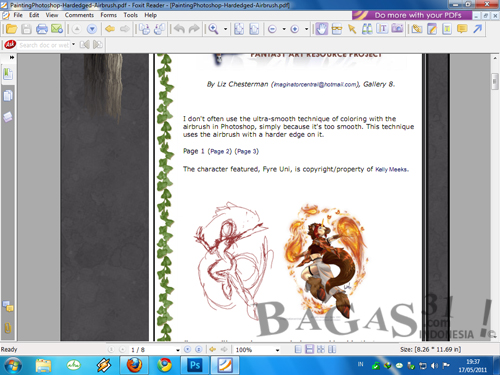Image resolution: width=500 pixels, height=375 pixels.
Task: Select the Zoom In magnifier tool
Action: 213,29
